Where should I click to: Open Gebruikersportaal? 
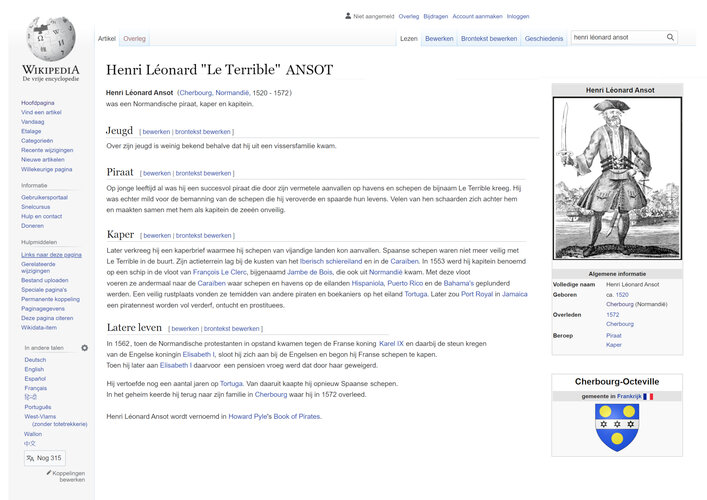(44, 197)
